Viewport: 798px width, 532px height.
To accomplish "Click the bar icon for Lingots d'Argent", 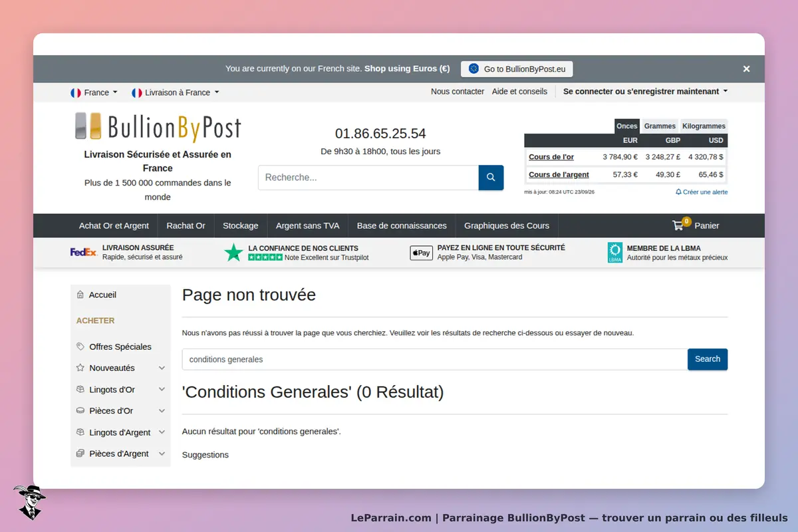I will (x=80, y=432).
